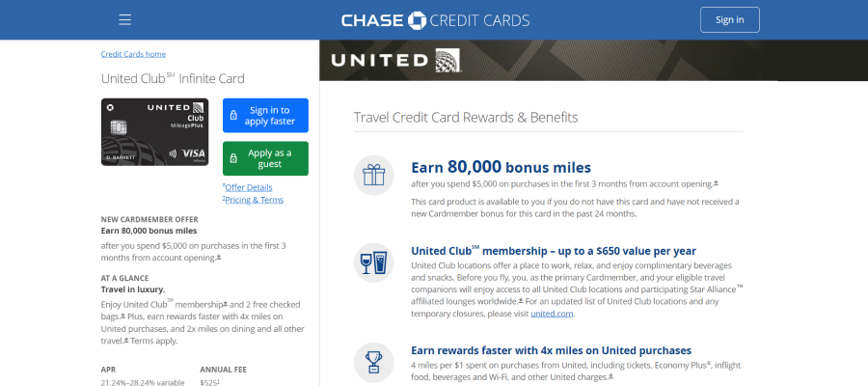Open the Pricing & Terms link
The width and height of the screenshot is (868, 386).
pyautogui.click(x=253, y=200)
